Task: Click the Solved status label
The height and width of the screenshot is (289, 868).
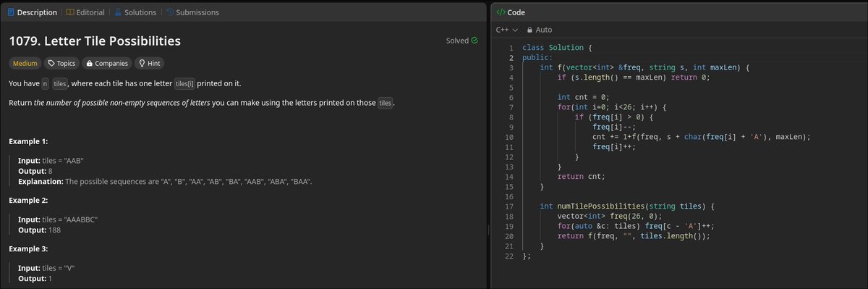Action: coord(457,41)
